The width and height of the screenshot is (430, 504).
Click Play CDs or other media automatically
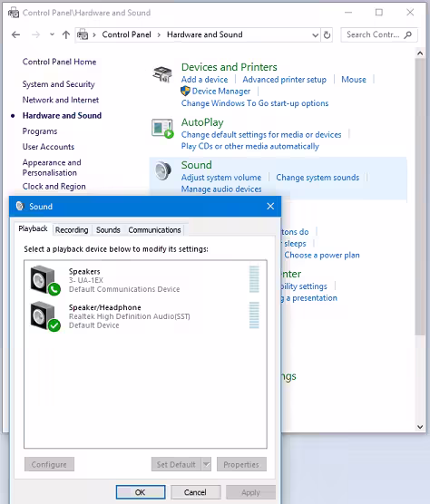(250, 146)
